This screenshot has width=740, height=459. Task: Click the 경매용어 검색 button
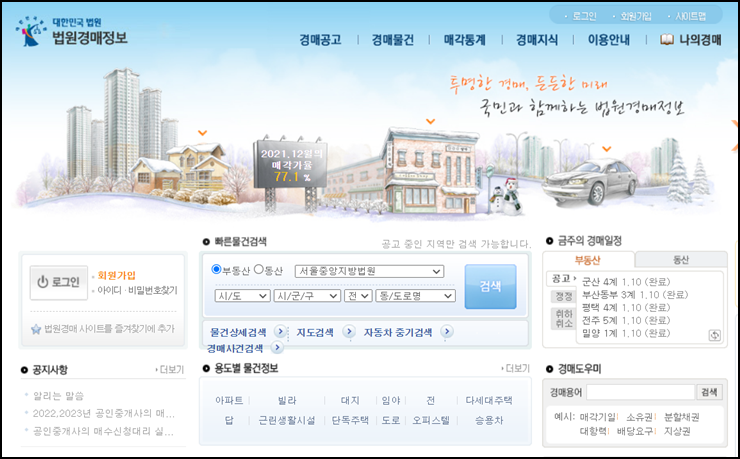point(709,392)
